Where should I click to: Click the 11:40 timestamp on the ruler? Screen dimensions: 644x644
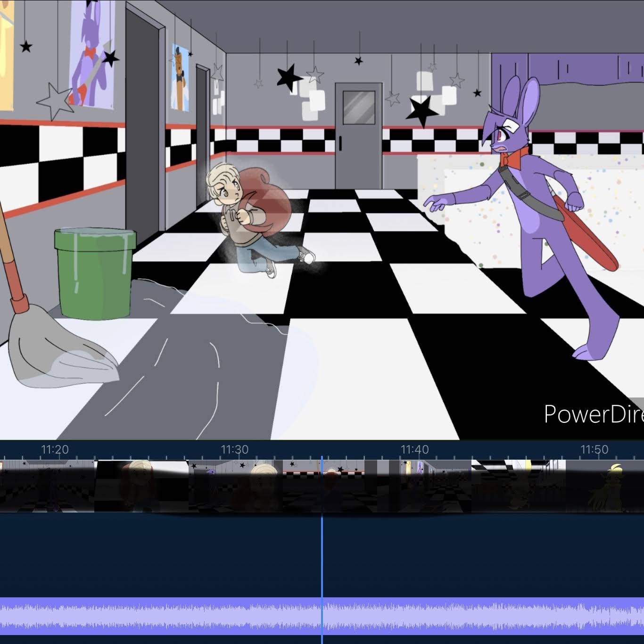[x=415, y=450]
